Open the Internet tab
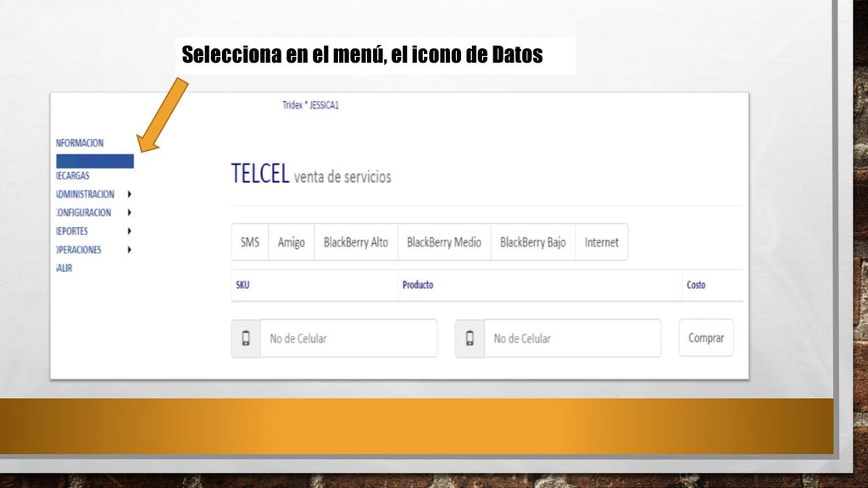The height and width of the screenshot is (488, 868). [x=602, y=241]
